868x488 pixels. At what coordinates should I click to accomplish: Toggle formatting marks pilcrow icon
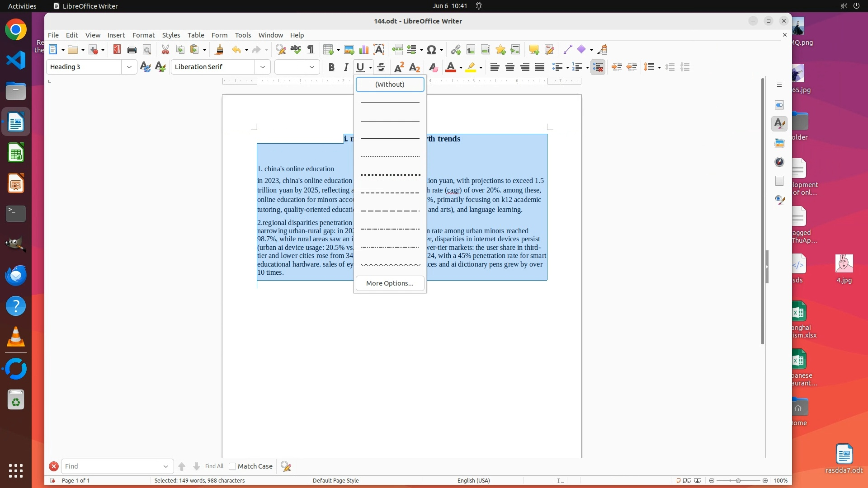tap(311, 50)
